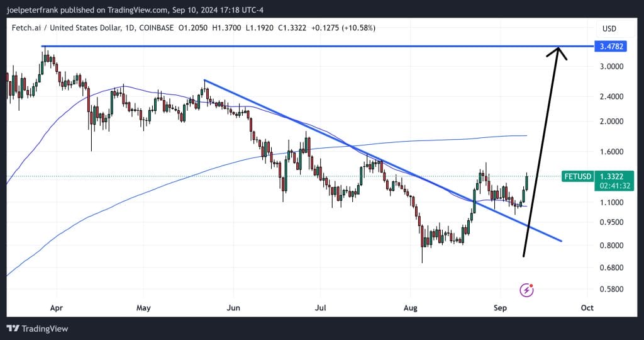
Task: Click the 3.0000 price scale label
Action: 613,66
